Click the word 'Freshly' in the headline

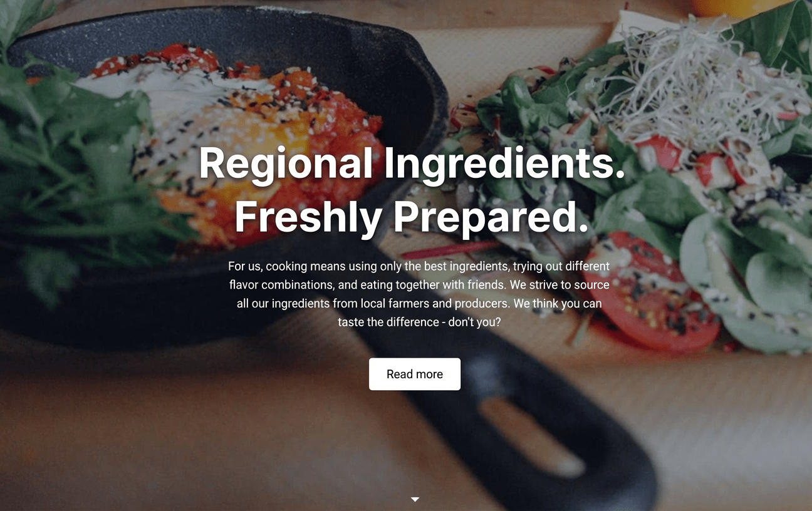(308, 217)
